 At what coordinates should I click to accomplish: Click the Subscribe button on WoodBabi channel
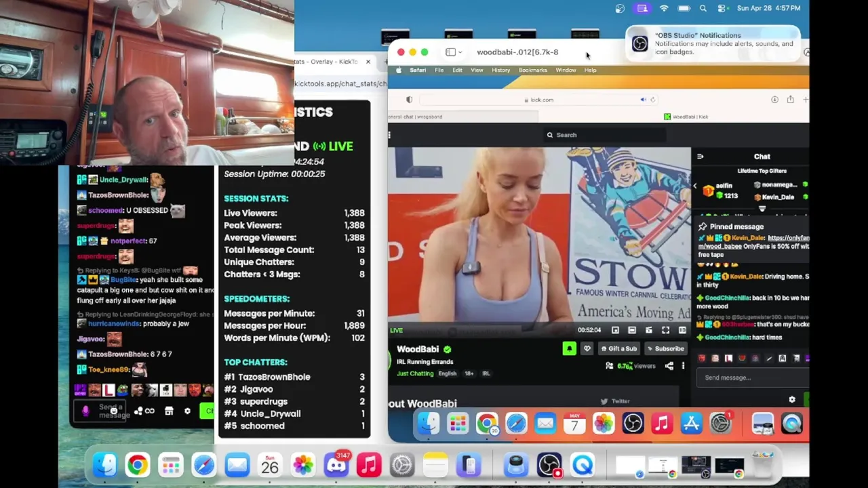coord(665,348)
